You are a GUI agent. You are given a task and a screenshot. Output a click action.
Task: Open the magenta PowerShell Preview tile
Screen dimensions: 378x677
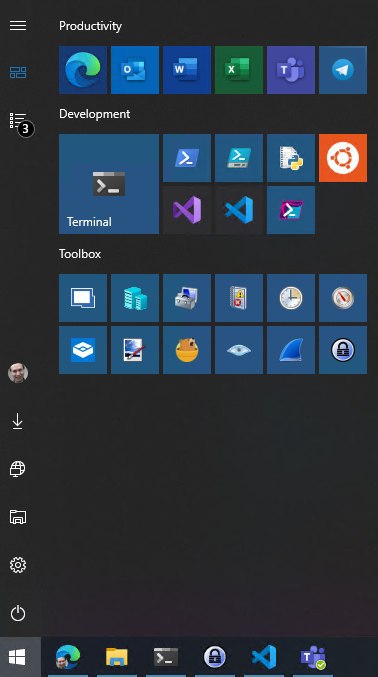tap(291, 210)
